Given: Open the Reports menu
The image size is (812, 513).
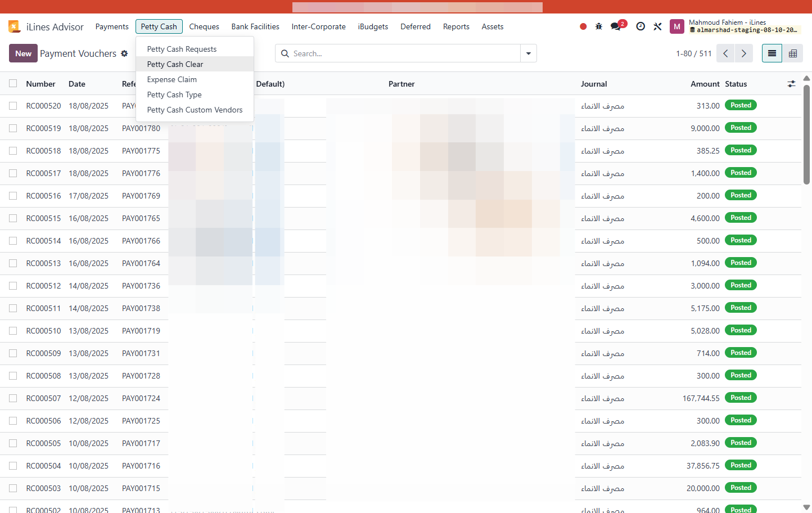Looking at the screenshot, I should tap(456, 26).
